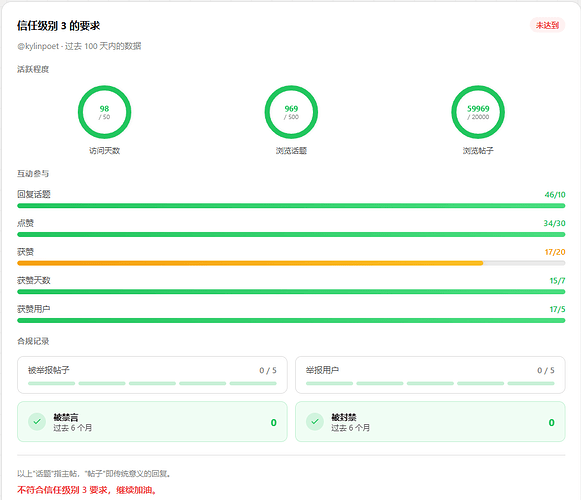Viewport: 581px width, 500px height.
Task: Click the 浏览帖子 caption
Action: [x=478, y=150]
